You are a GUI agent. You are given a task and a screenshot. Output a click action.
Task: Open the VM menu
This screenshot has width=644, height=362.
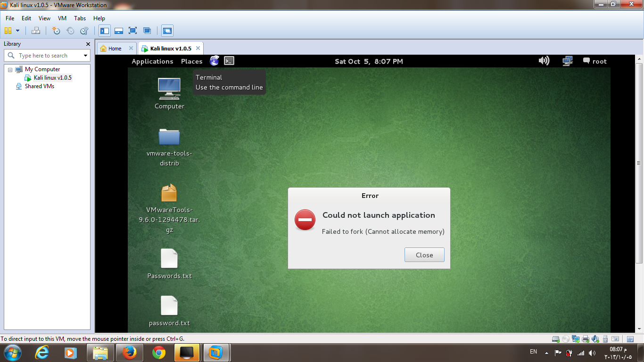click(62, 18)
